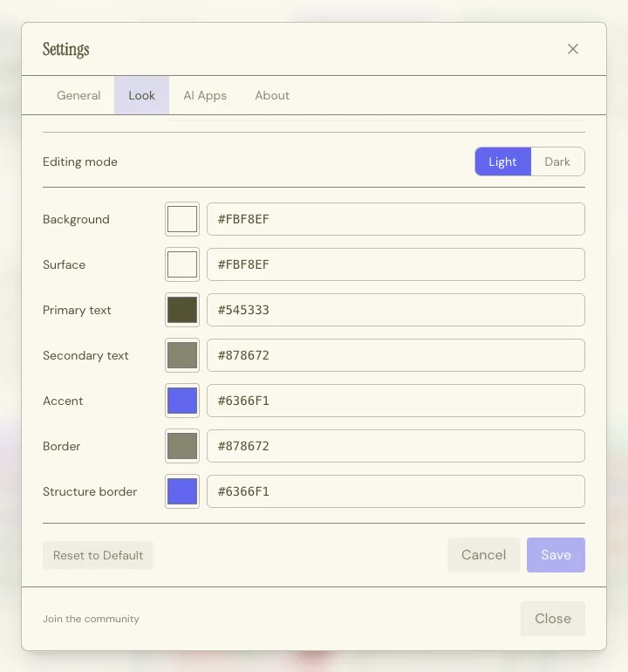Cancel the color changes

click(x=483, y=555)
